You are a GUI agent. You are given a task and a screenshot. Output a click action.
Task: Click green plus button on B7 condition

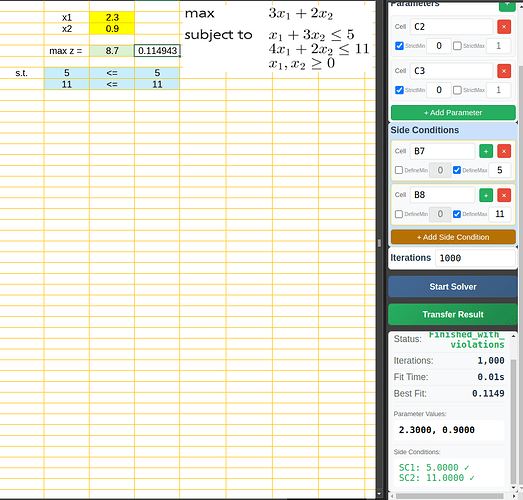(x=486, y=151)
